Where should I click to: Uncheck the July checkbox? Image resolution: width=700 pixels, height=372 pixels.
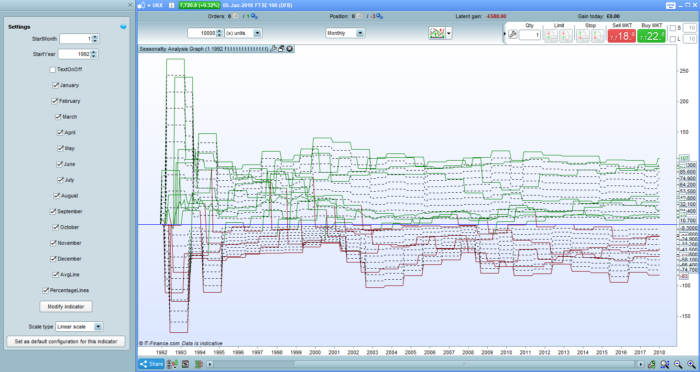pos(60,180)
